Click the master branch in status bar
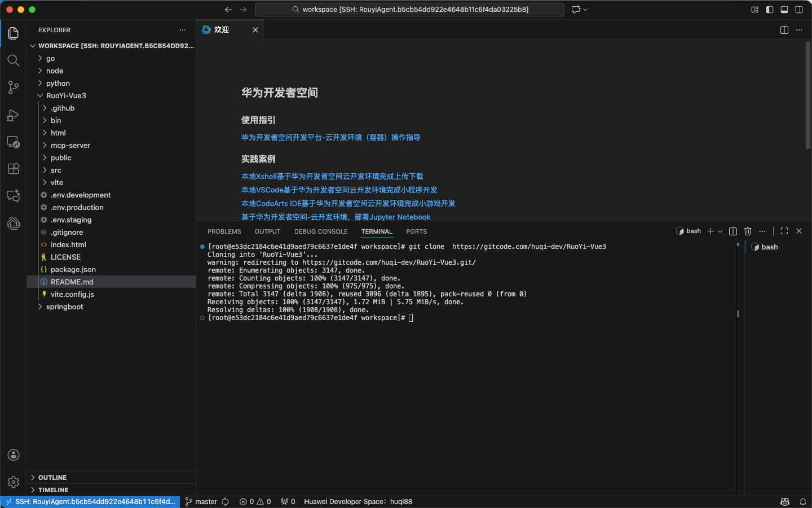This screenshot has height=508, width=812. pos(201,502)
